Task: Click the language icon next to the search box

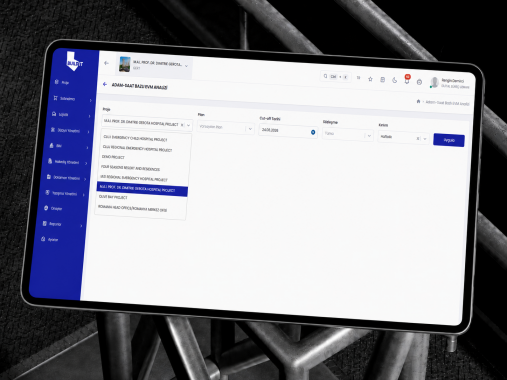Action: point(358,78)
